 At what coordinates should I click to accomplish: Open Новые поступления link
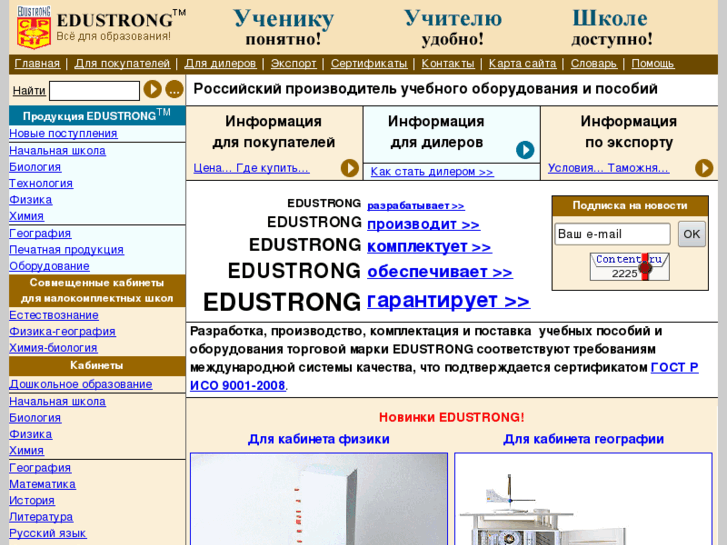click(x=63, y=134)
